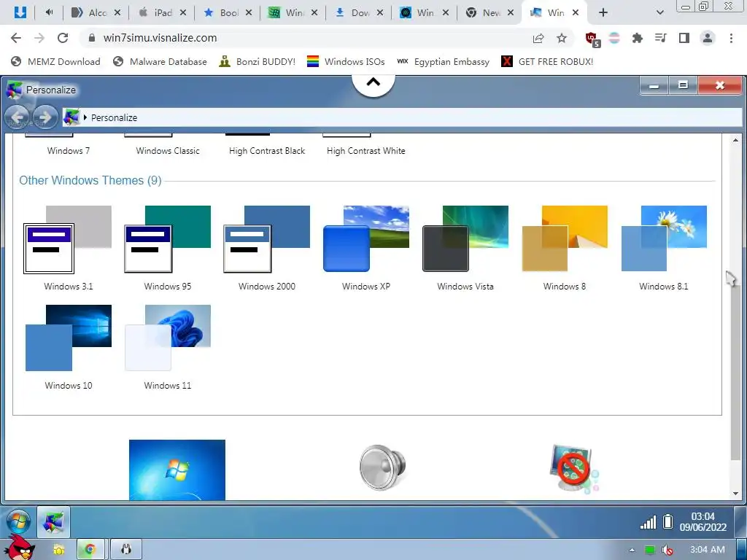Pick the Windows 8 theme
This screenshot has width=747, height=560.
tap(565, 239)
